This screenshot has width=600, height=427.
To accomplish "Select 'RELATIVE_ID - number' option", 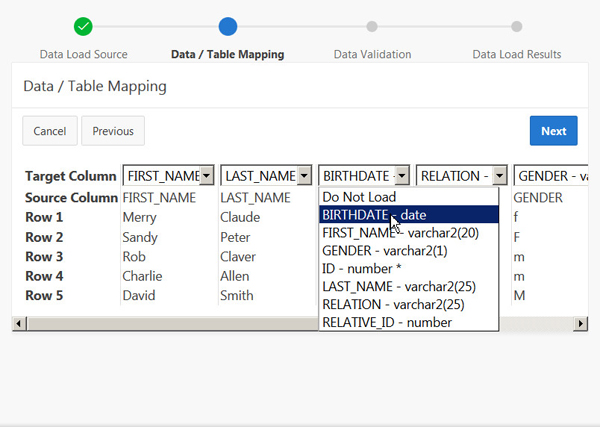I will (x=409, y=322).
